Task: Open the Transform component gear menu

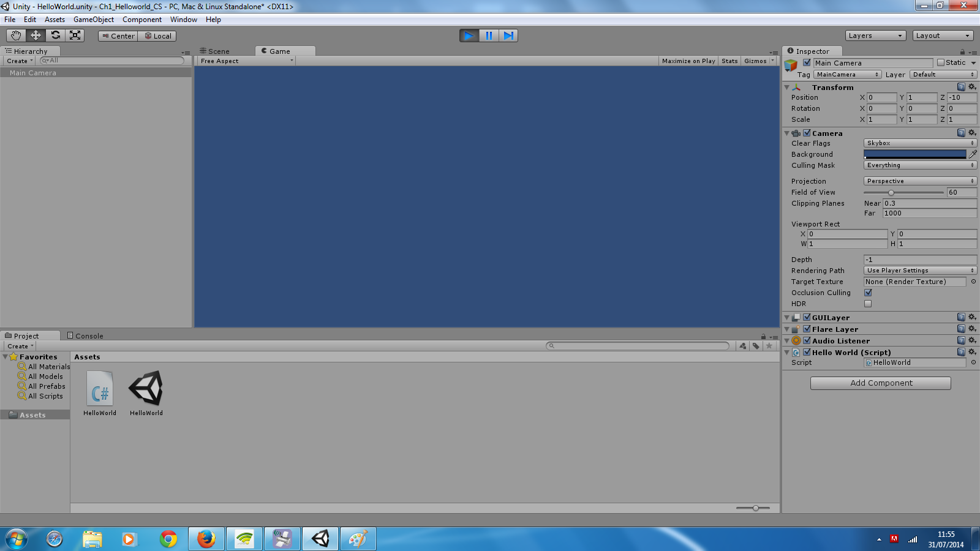Action: 972,87
